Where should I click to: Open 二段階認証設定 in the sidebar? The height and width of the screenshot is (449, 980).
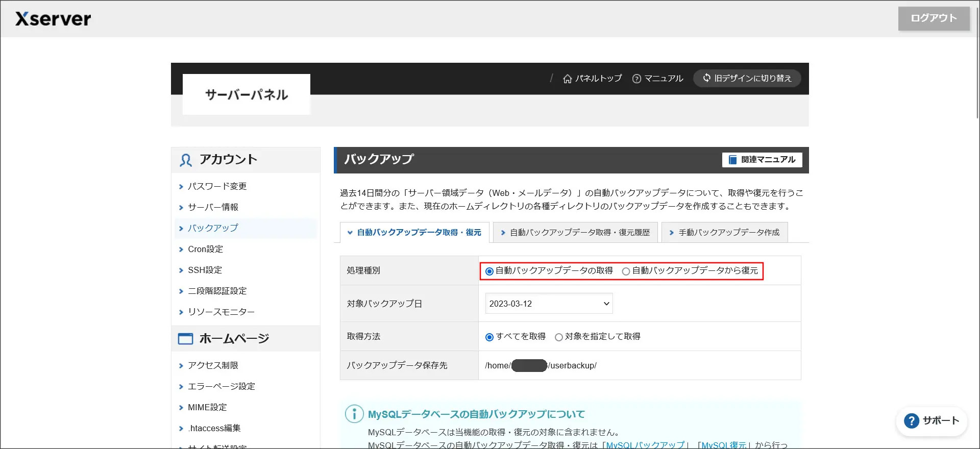pos(217,291)
